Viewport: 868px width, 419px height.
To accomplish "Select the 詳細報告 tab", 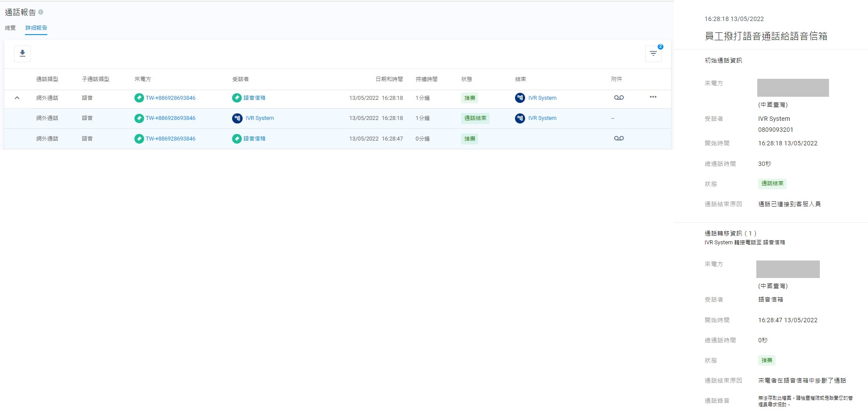I will (36, 28).
